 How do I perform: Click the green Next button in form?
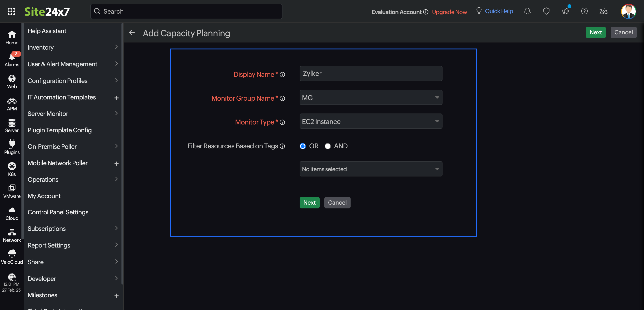pos(309,203)
